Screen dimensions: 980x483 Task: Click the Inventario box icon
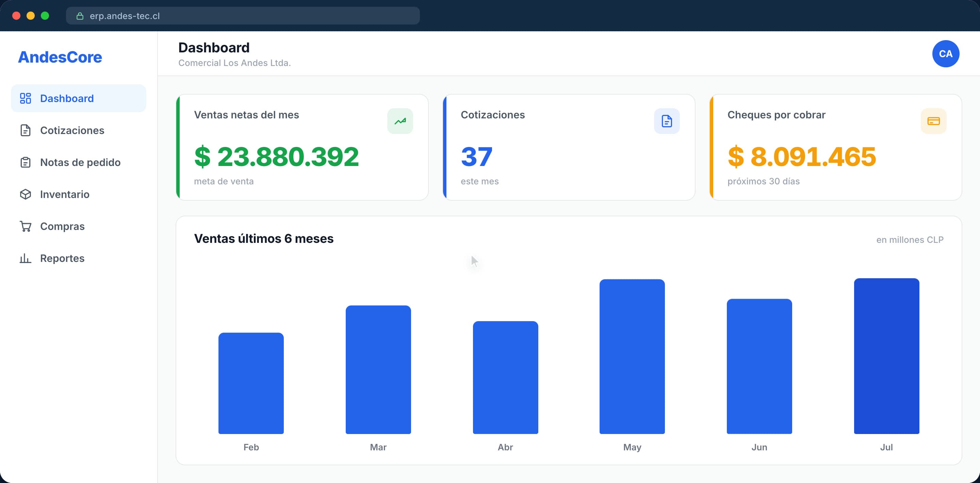25,194
